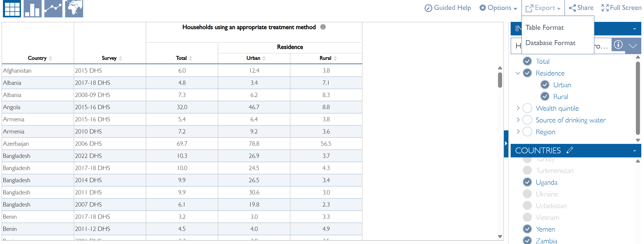
Task: Expand the Source of drinking water group
Action: click(x=518, y=120)
